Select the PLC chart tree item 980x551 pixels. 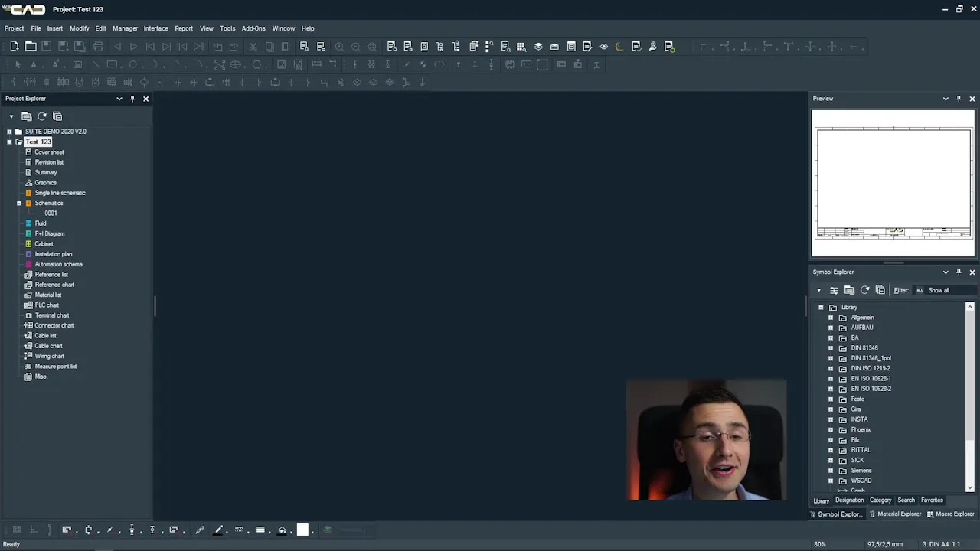(47, 305)
